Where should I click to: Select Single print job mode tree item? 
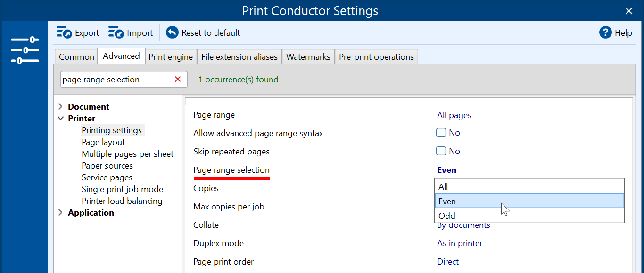coord(122,189)
